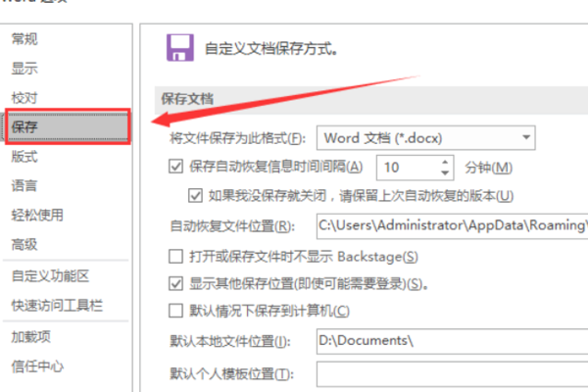Enable 打开或保存文件时不显示 Backstage checkbox

click(x=175, y=257)
